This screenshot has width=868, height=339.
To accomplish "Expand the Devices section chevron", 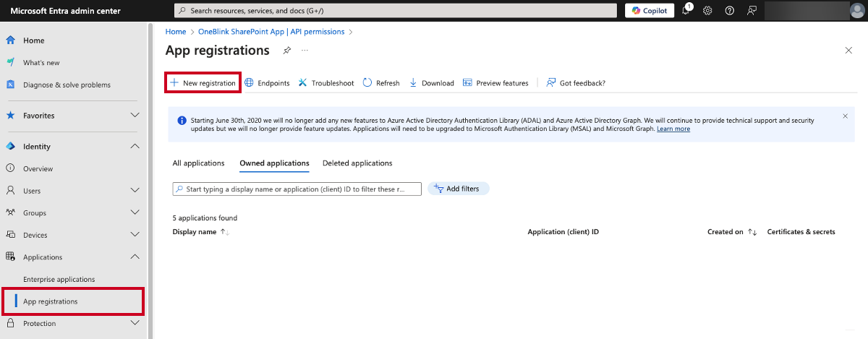I will coord(135,235).
